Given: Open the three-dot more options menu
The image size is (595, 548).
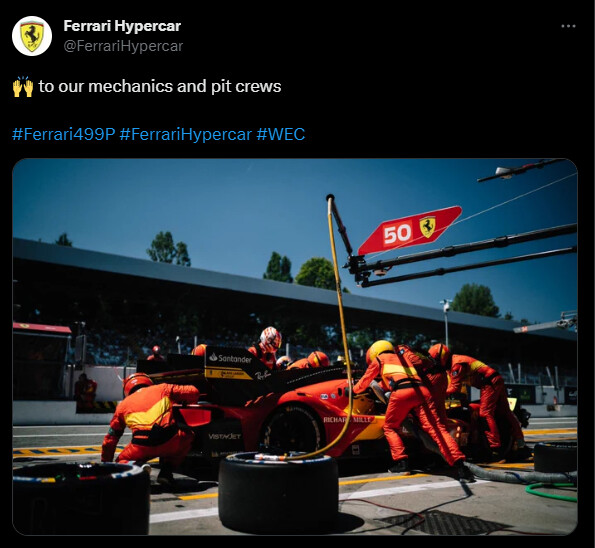Looking at the screenshot, I should coord(568,26).
